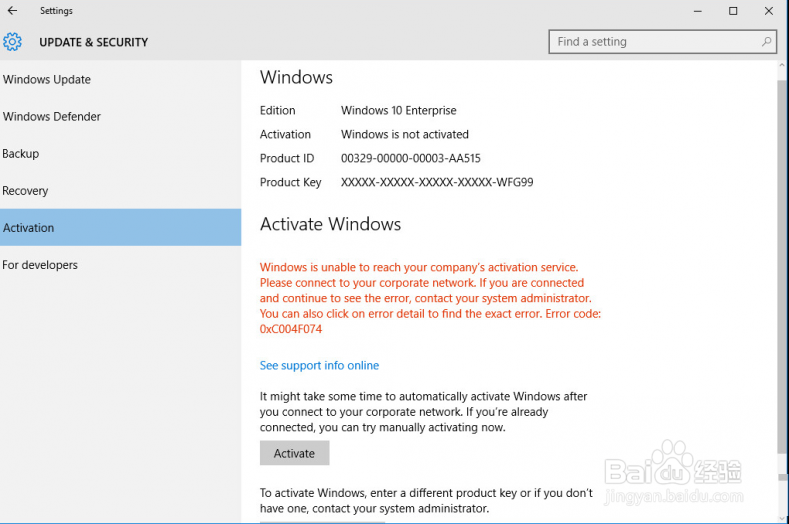789x524 pixels.
Task: Click product key ending in WFG99
Action: 437,182
